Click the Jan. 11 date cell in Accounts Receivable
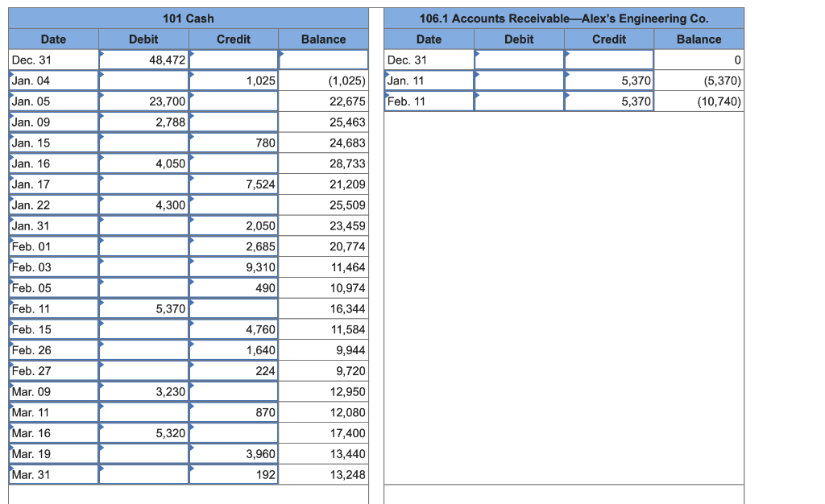The image size is (825, 504). [x=429, y=81]
